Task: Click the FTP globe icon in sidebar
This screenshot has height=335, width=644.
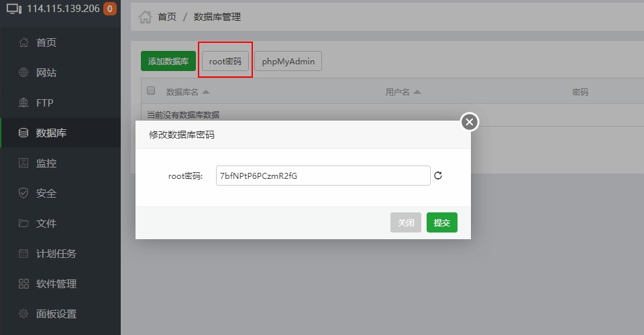Action: click(x=24, y=103)
